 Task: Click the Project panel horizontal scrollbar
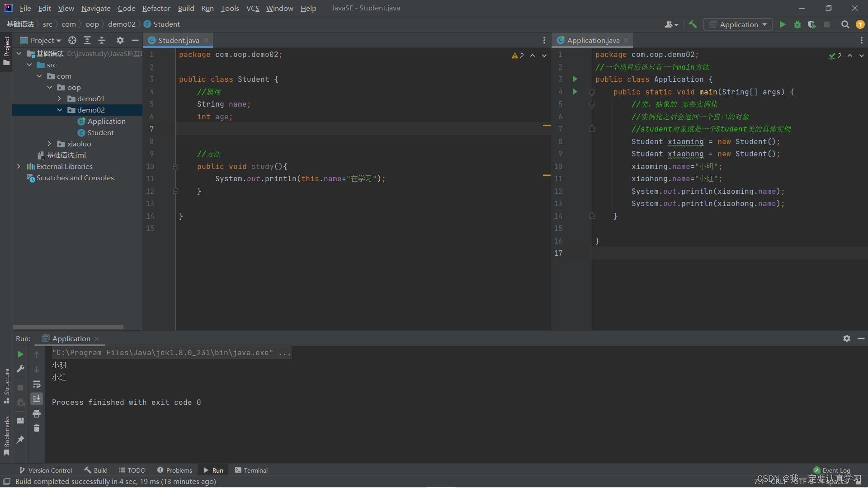point(68,327)
